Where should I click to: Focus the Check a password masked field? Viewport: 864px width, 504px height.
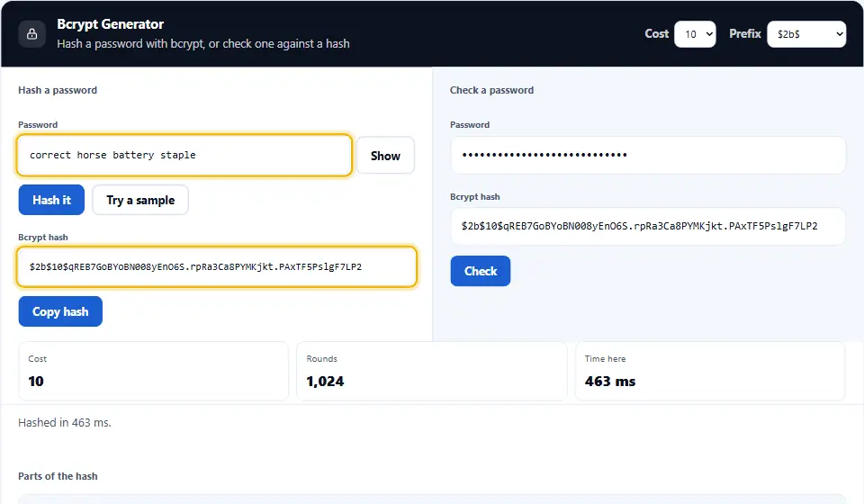647,156
